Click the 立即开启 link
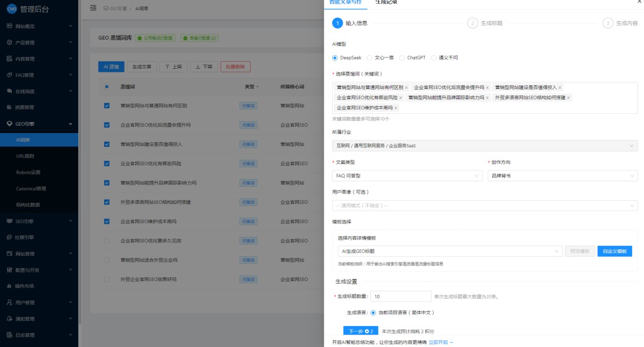The height and width of the screenshot is (347, 644). coord(441,342)
